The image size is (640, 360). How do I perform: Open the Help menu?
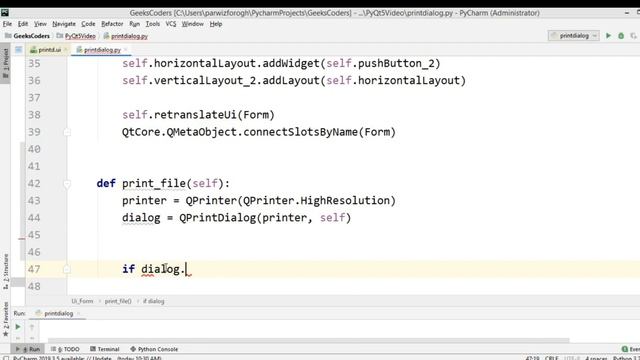(216, 24)
